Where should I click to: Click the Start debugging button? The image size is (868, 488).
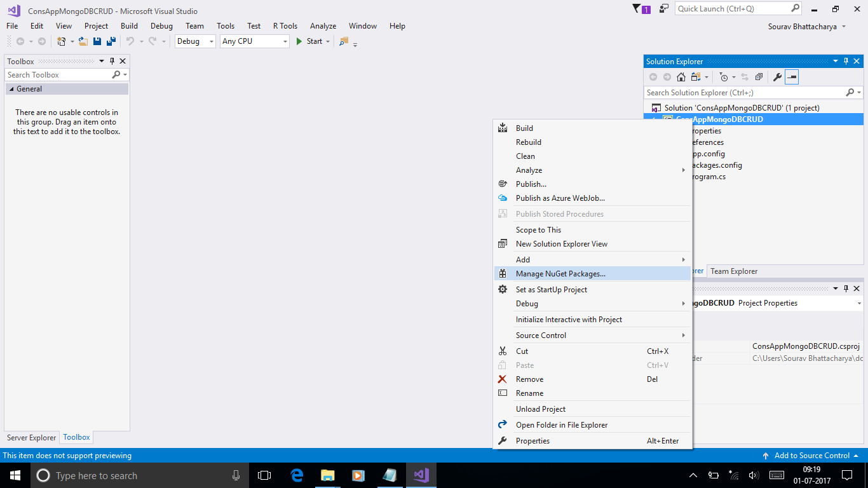309,41
